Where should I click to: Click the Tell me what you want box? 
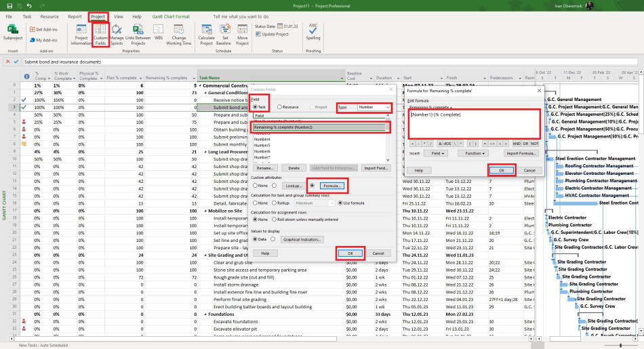click(241, 16)
